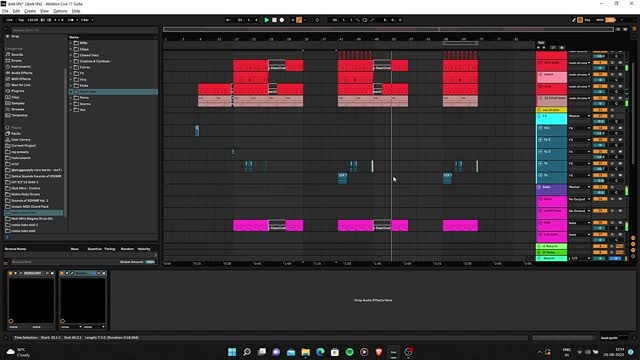Select the Unison MIDI Chord Pack folder

coord(30,207)
